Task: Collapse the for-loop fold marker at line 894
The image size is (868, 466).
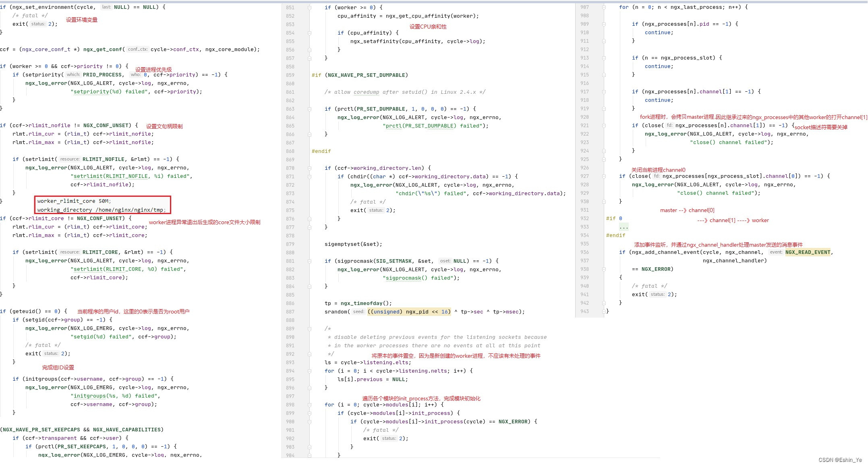Action: pyautogui.click(x=309, y=371)
